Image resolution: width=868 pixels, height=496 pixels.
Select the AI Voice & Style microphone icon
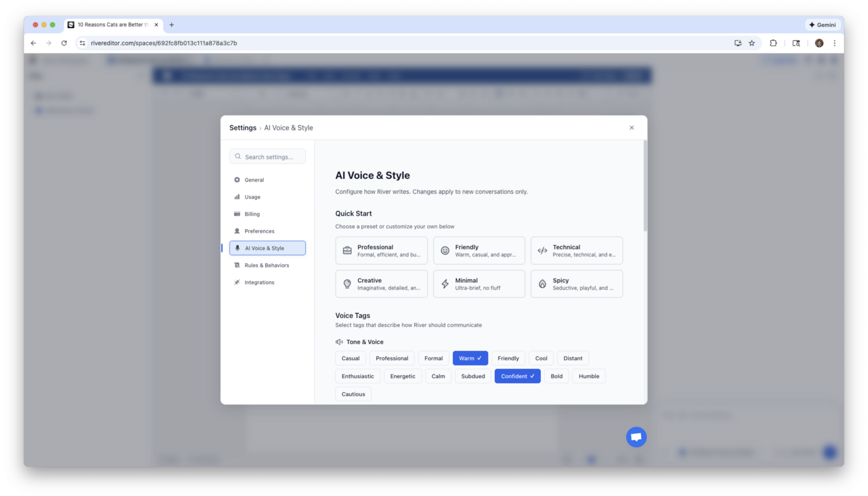click(x=237, y=248)
